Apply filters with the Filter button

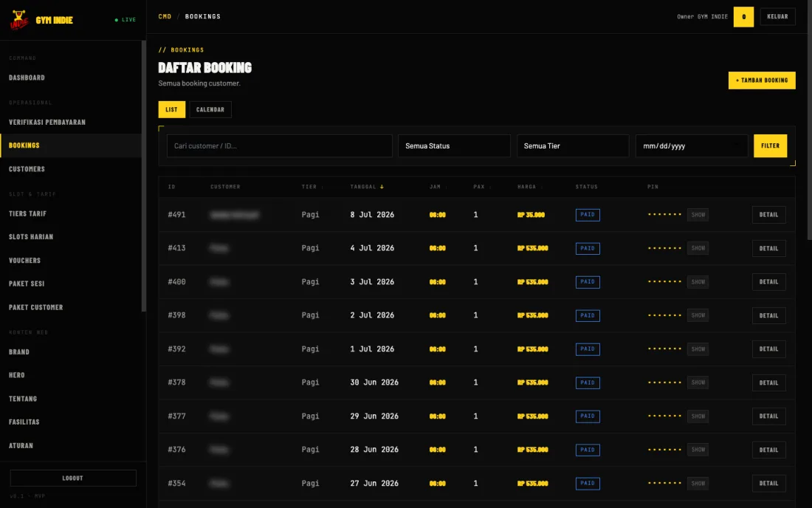[770, 146]
